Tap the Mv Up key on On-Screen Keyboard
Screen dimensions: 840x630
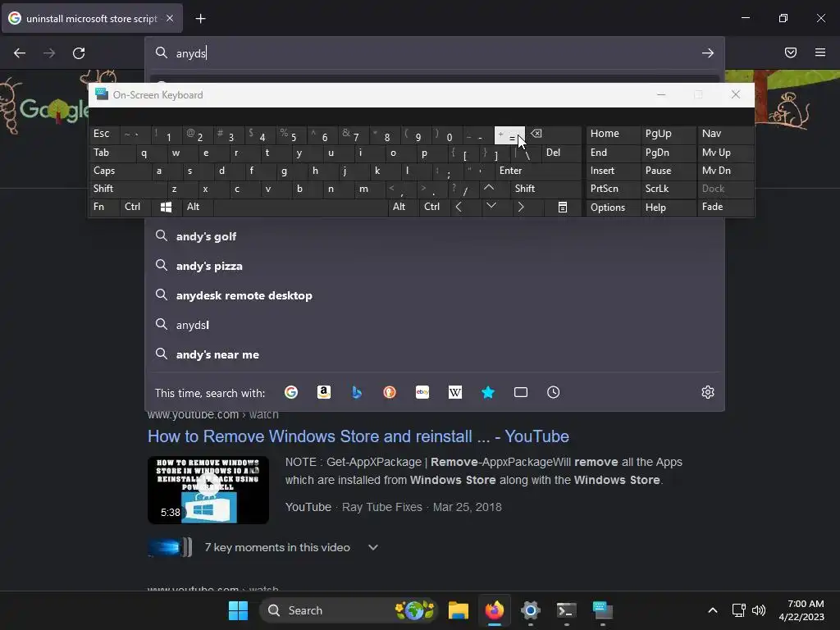click(x=725, y=153)
